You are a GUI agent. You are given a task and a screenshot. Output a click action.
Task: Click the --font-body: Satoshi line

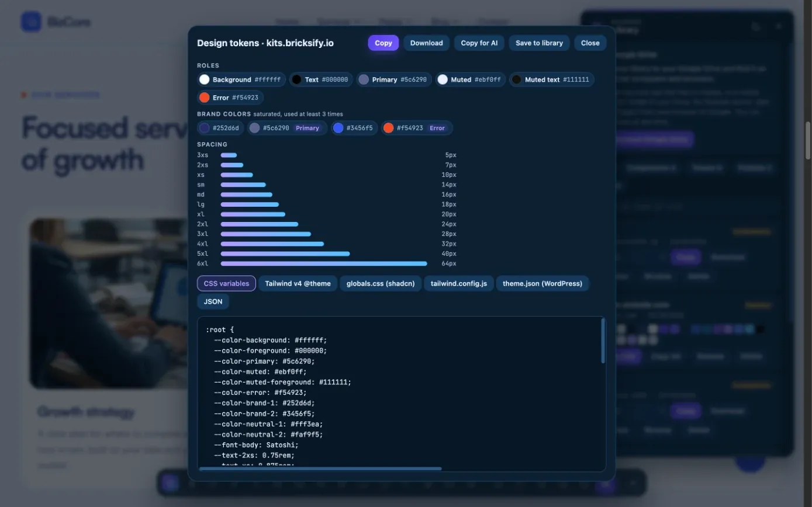point(256,445)
